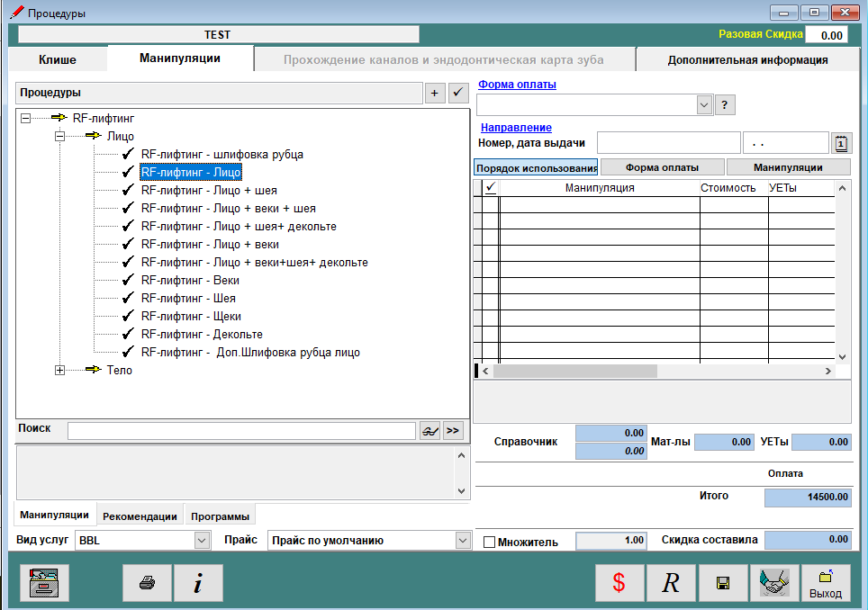Image resolution: width=868 pixels, height=610 pixels.
Task: Toggle checkmark on RF-лифтинг - Декольте
Action: point(128,334)
